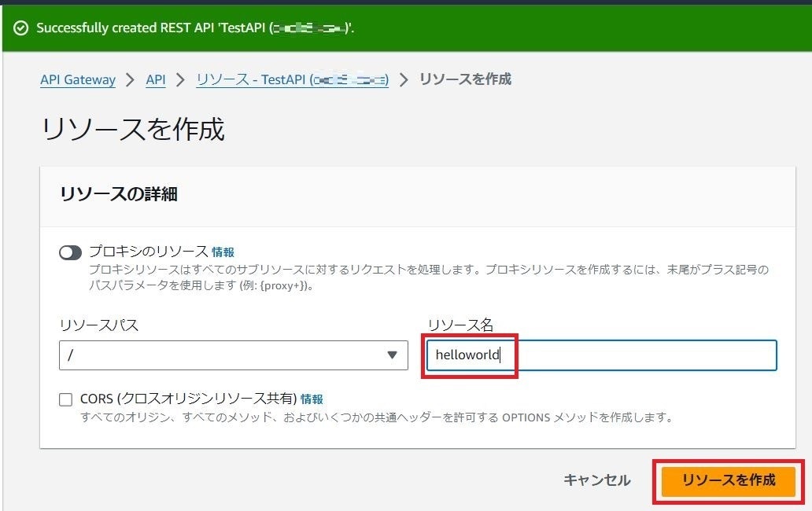Click the リソース名 input field containing helloworld

[601, 355]
